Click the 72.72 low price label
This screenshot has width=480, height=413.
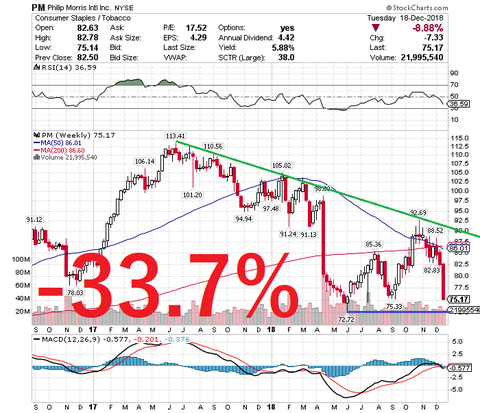pyautogui.click(x=346, y=319)
